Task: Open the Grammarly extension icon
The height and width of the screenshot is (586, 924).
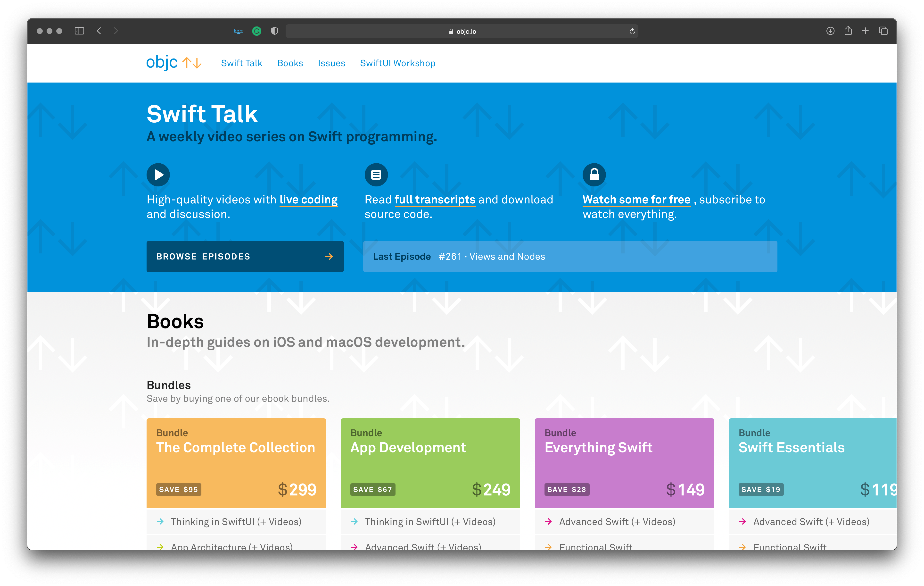Action: click(x=257, y=31)
